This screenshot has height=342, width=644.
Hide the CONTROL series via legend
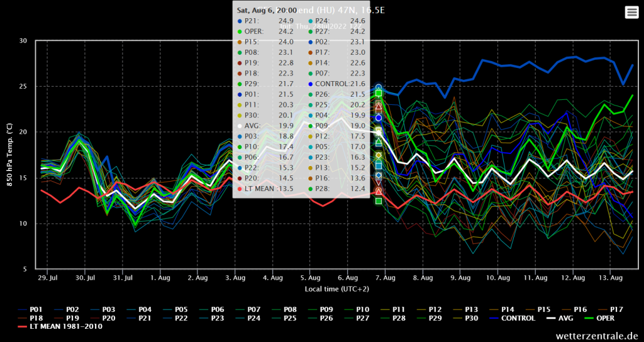click(x=519, y=318)
